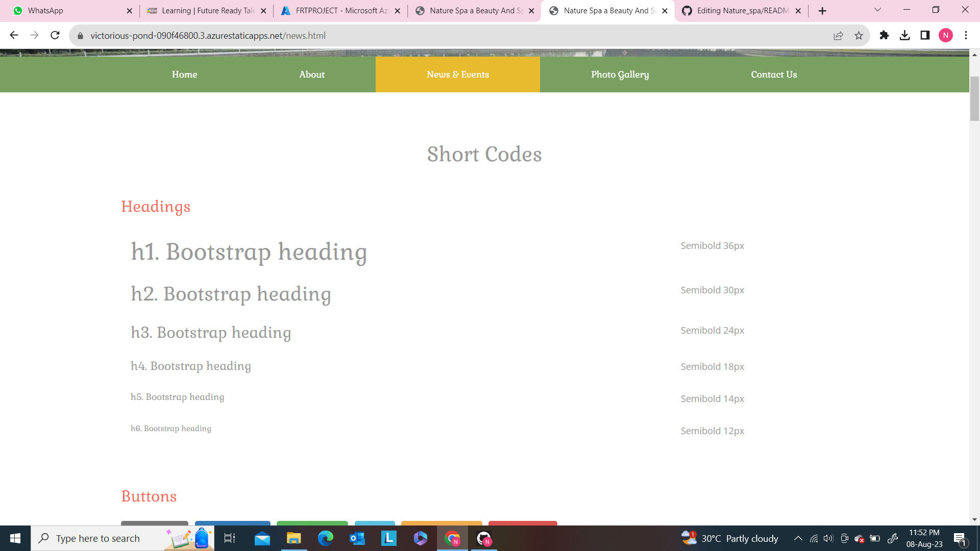This screenshot has height=551, width=980.
Task: Click the share page icon
Action: 838,35
